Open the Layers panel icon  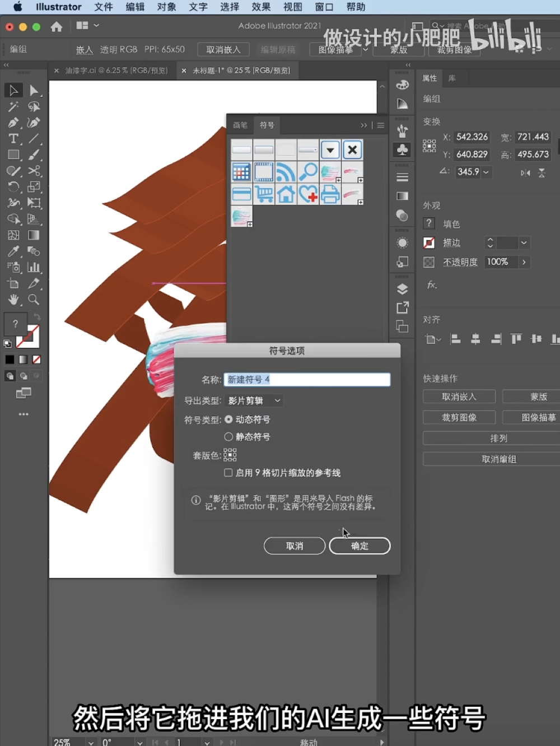402,289
